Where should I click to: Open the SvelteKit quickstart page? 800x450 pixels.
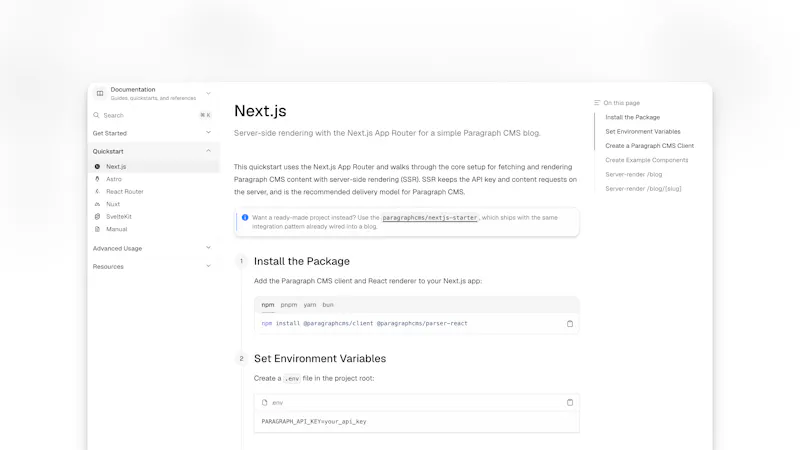coord(155,216)
